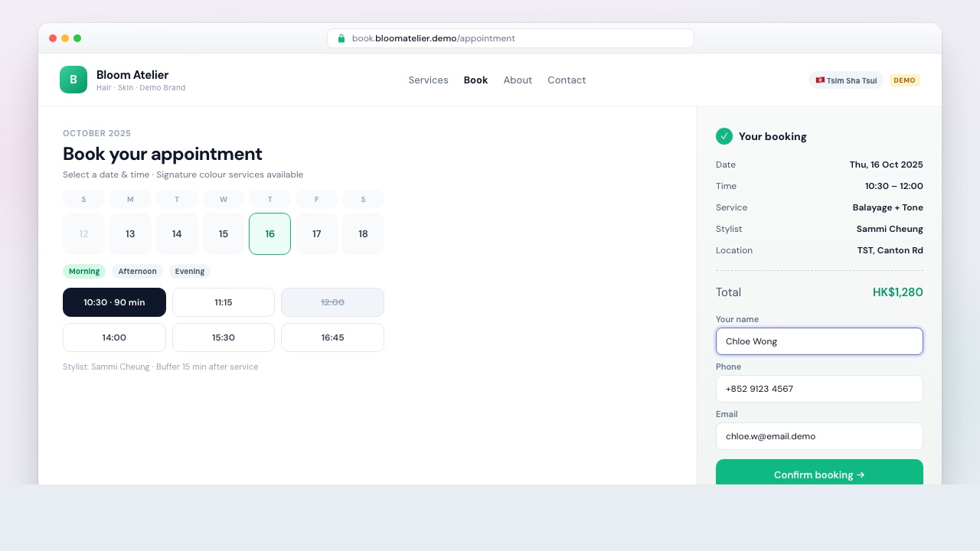Click the service value Balayage + Tone
The height and width of the screenshot is (551, 980).
point(888,207)
